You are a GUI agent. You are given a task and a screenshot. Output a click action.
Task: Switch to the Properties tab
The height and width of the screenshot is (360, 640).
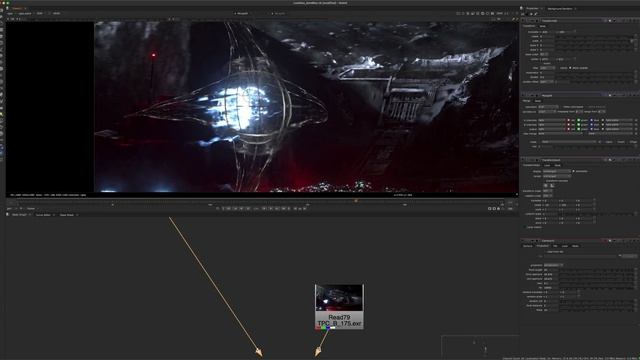(x=532, y=9)
